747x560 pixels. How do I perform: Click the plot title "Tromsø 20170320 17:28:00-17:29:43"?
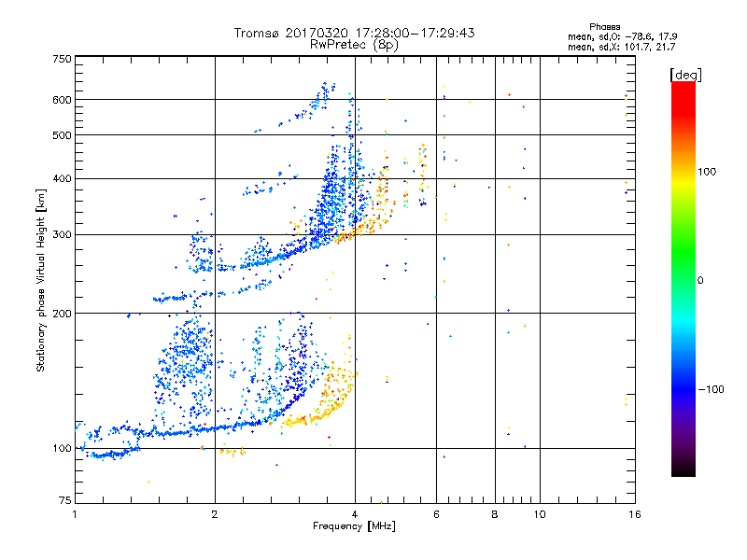354,33
